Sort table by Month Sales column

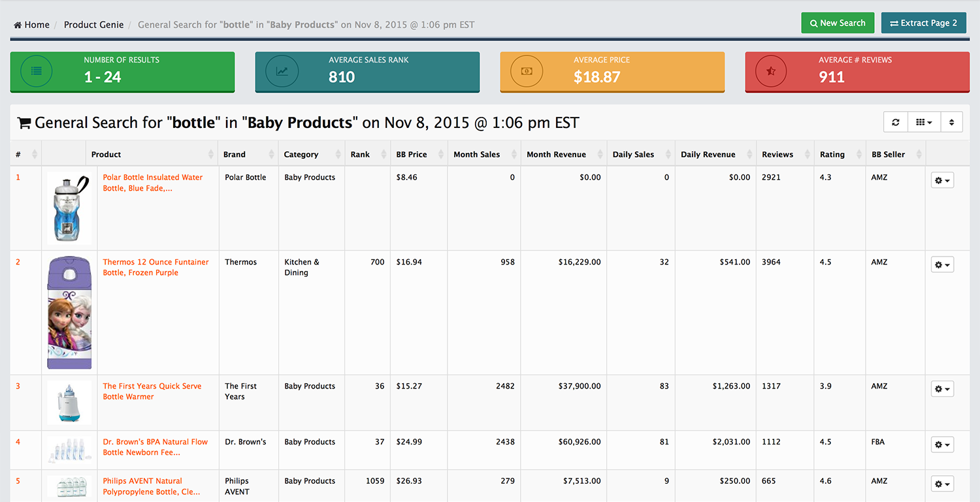click(x=485, y=155)
